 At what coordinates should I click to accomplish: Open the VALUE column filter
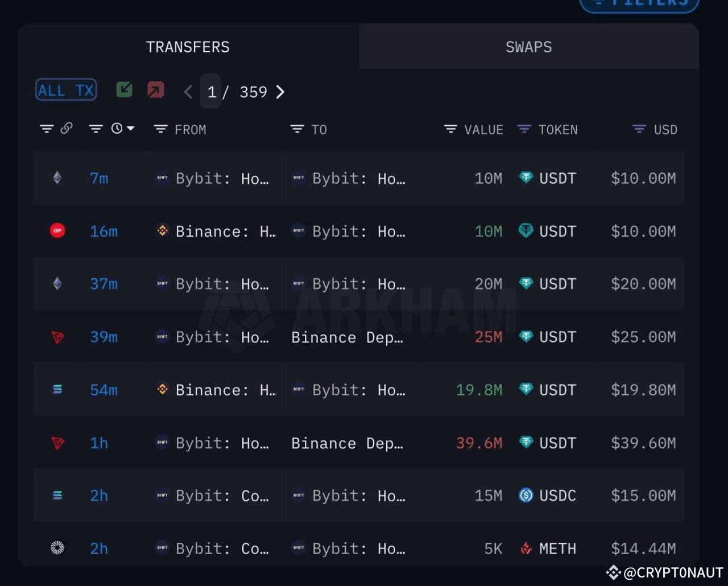(x=450, y=129)
